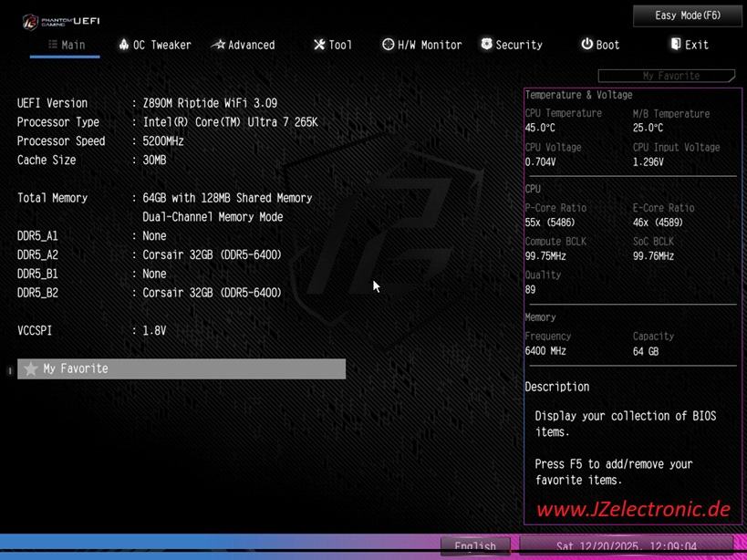Click the Memory Capacity value 64 GB

coord(646,351)
